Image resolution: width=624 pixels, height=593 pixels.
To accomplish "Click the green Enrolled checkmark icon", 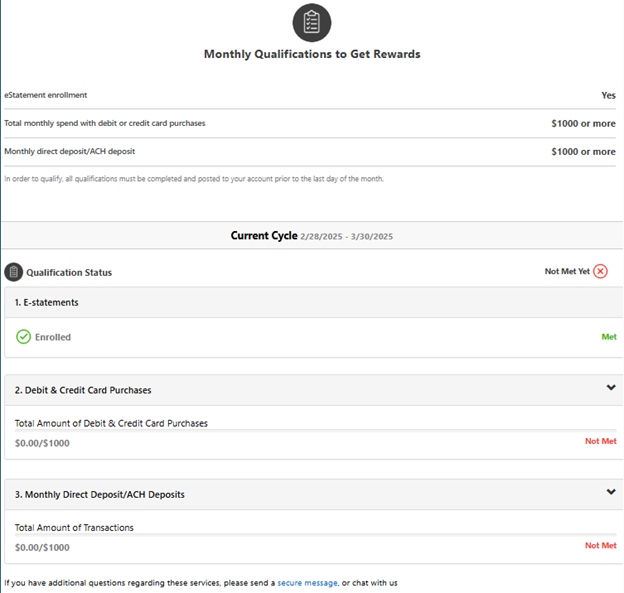I will click(x=24, y=337).
